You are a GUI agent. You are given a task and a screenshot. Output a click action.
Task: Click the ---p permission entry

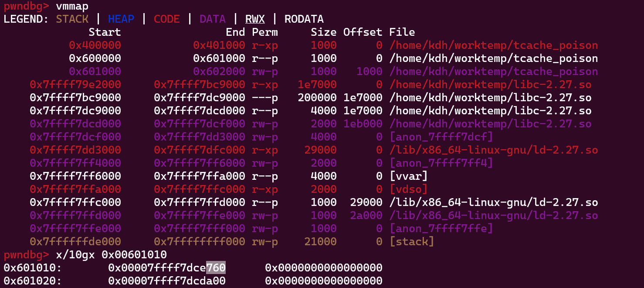264,98
